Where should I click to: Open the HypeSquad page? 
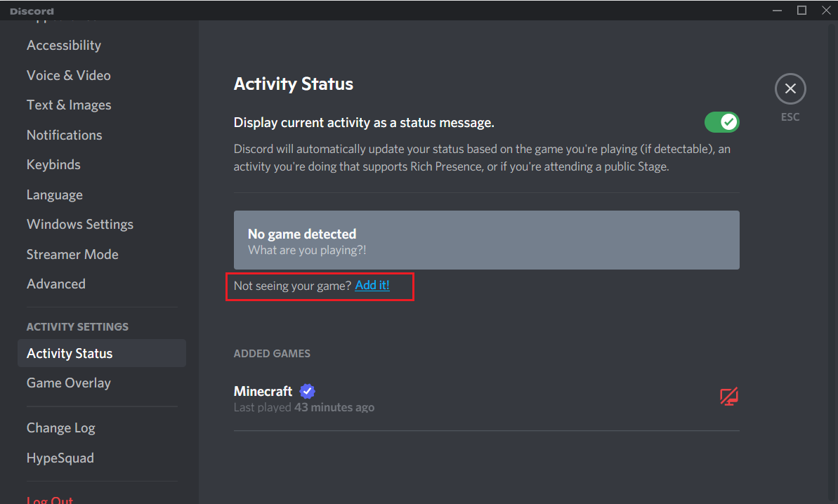[x=60, y=458]
